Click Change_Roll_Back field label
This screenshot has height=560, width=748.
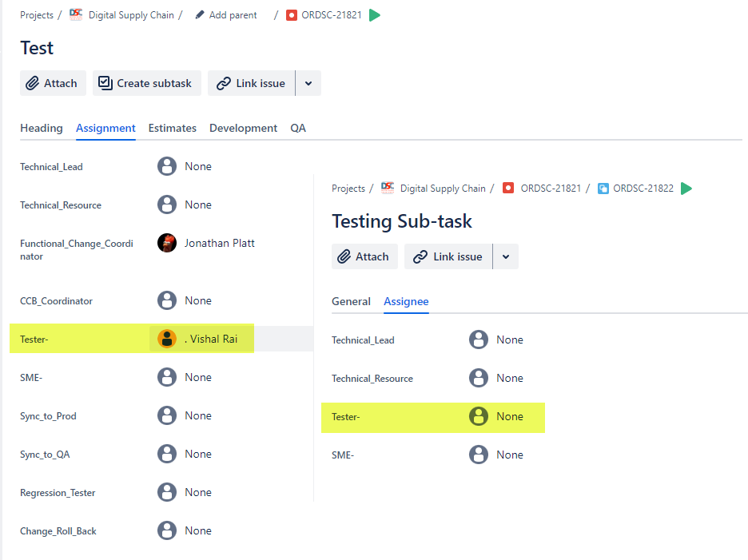coord(58,531)
